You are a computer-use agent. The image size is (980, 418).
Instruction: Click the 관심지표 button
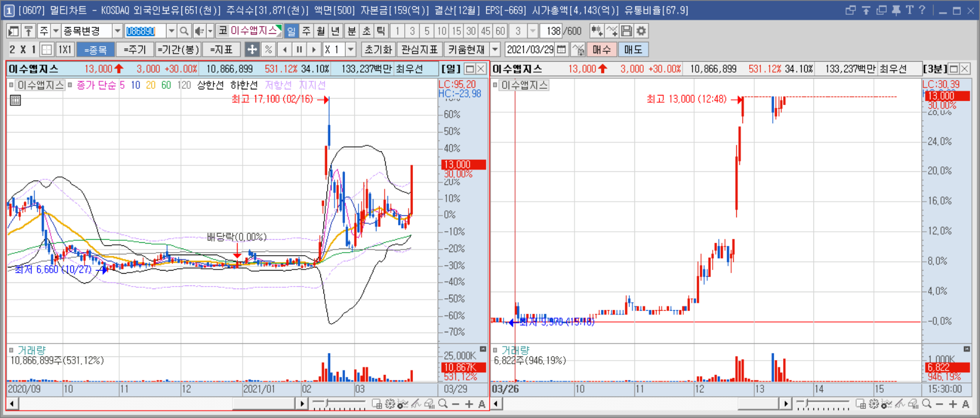pos(419,49)
